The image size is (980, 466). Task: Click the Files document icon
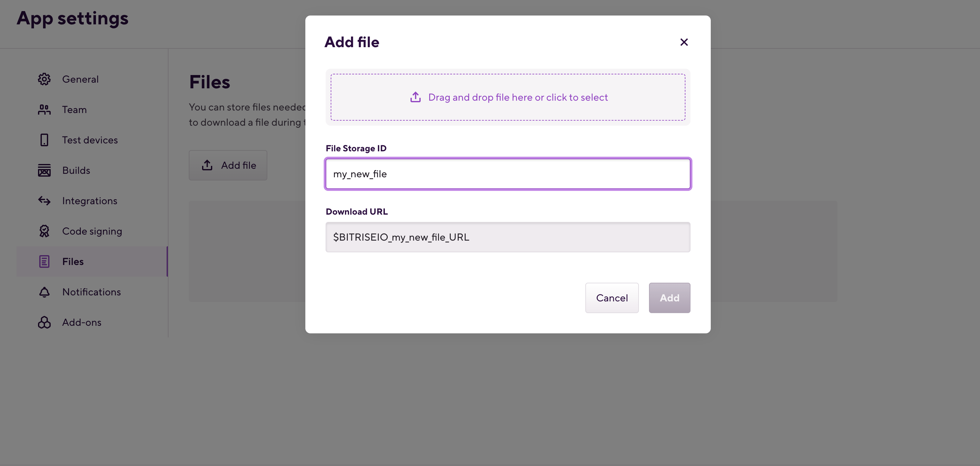click(44, 261)
